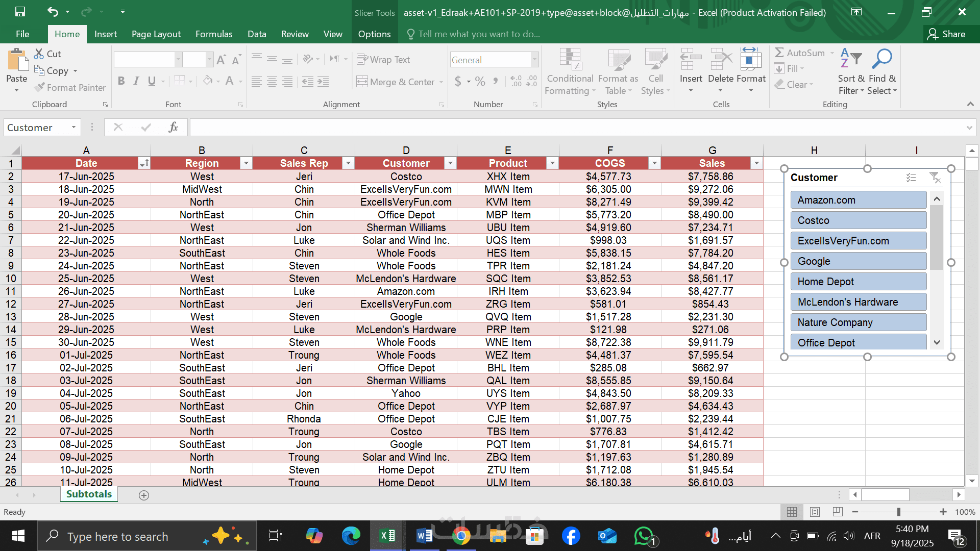This screenshot has width=980, height=551.
Task: Click the Clear Filter icon on slicer
Action: (x=935, y=178)
